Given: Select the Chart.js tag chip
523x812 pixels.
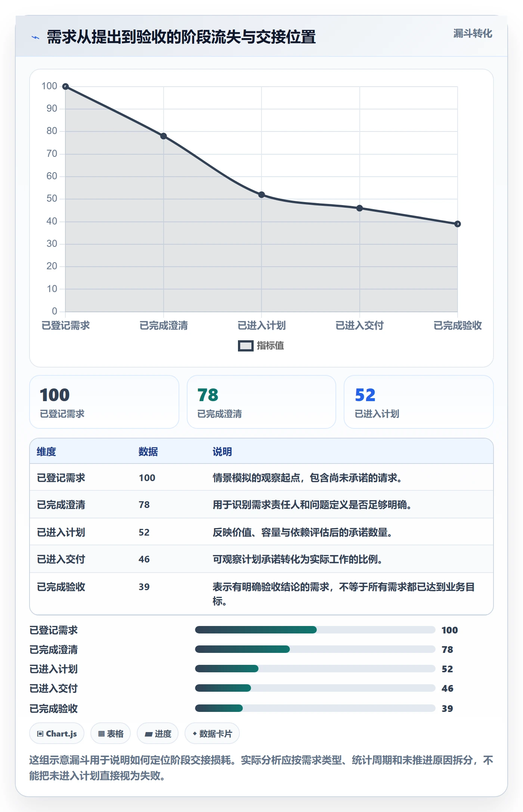Looking at the screenshot, I should click(57, 734).
